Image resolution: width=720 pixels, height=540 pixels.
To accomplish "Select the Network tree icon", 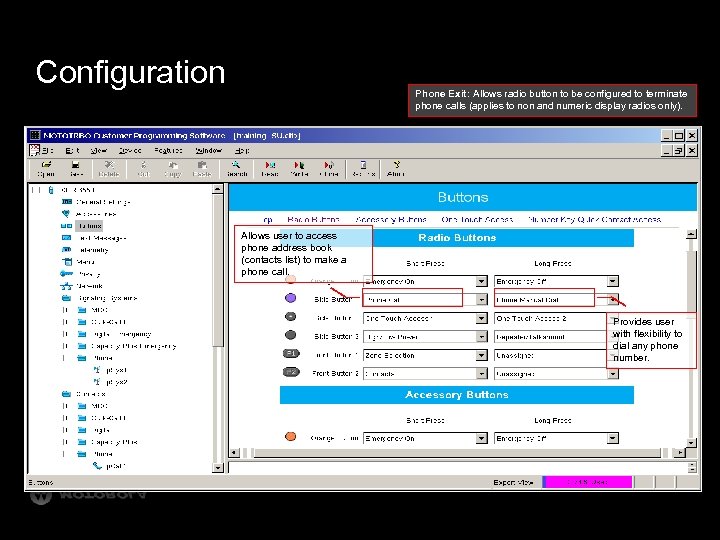I will click(67, 286).
